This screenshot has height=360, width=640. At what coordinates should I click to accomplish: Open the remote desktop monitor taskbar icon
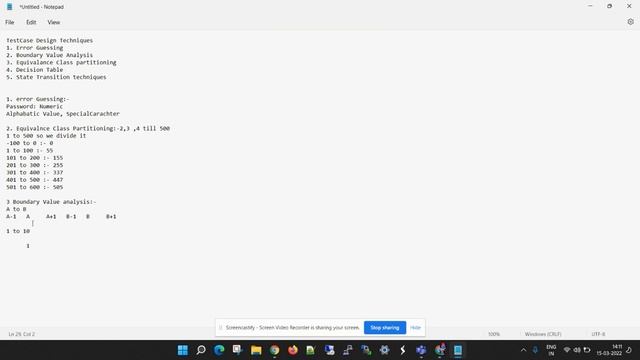(x=329, y=350)
